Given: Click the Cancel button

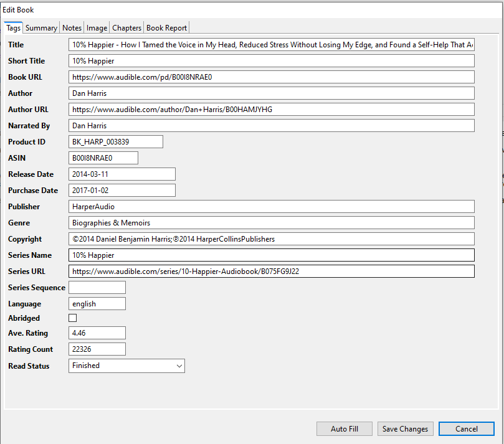Looking at the screenshot, I should (x=467, y=428).
